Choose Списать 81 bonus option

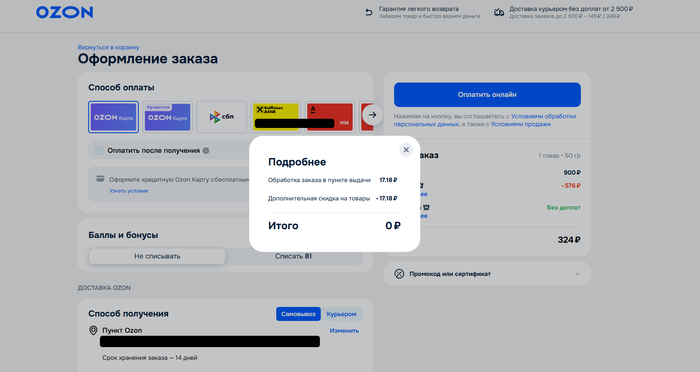point(293,256)
